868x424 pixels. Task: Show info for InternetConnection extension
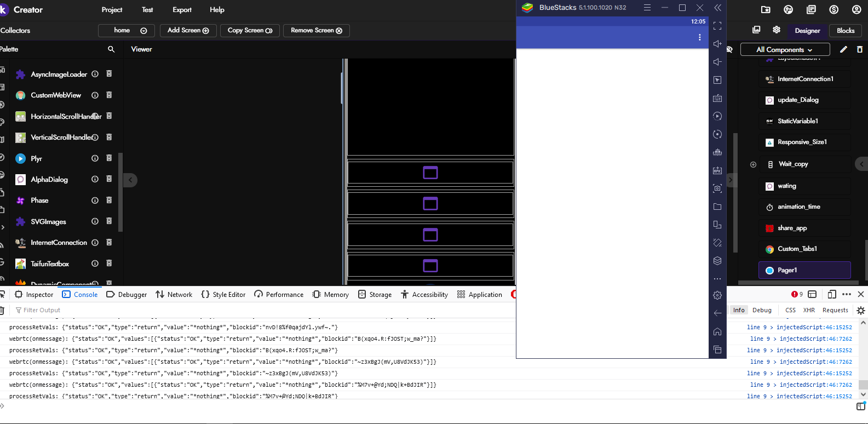(95, 242)
